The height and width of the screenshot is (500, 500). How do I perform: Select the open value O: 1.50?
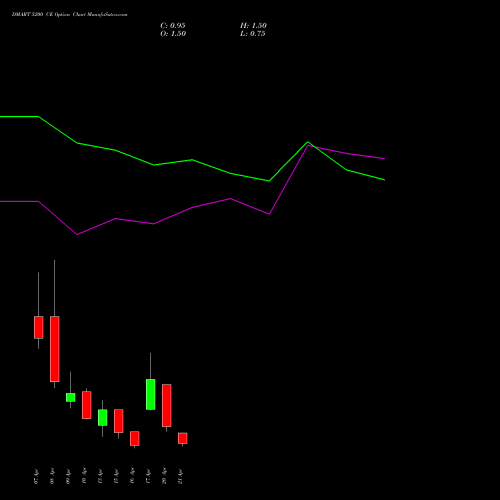coord(173,34)
